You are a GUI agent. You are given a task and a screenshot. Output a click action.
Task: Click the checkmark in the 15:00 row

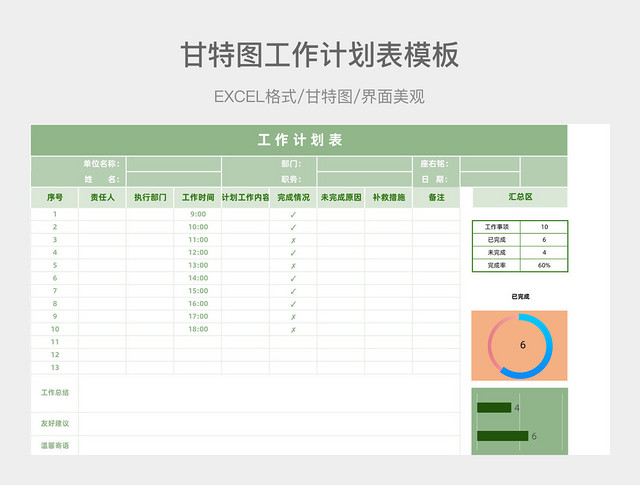point(293,291)
